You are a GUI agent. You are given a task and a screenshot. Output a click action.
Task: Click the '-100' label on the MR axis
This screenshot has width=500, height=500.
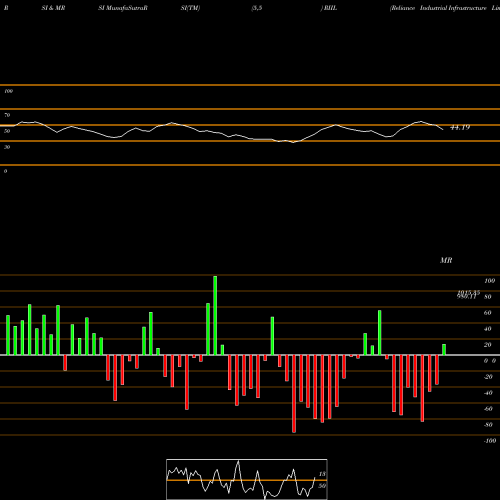click(x=490, y=441)
